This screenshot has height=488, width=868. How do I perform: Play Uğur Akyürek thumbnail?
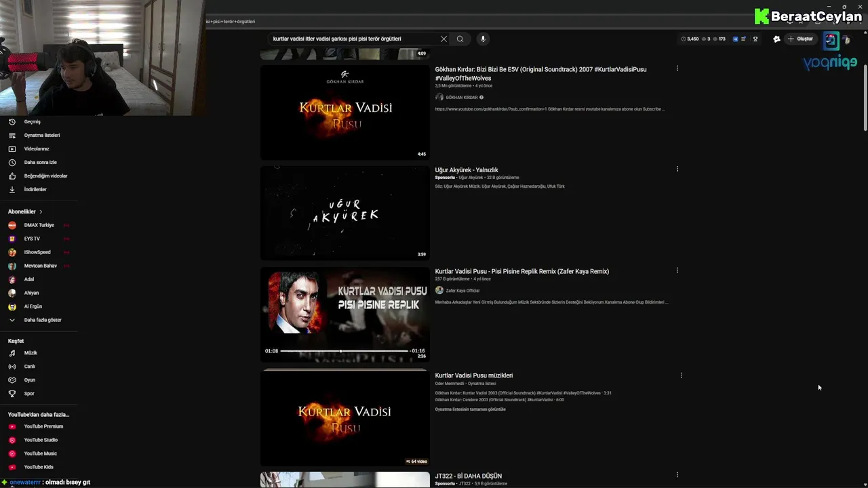point(345,213)
